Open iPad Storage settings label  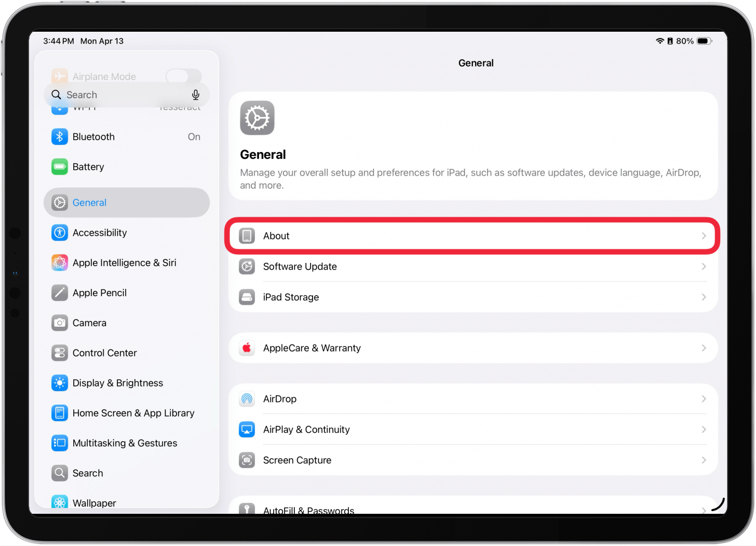coord(291,297)
